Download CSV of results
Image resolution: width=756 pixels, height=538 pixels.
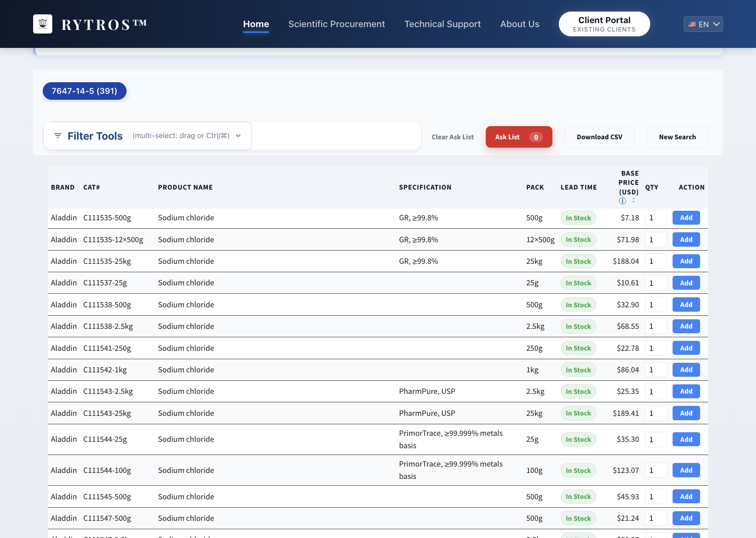tap(599, 137)
